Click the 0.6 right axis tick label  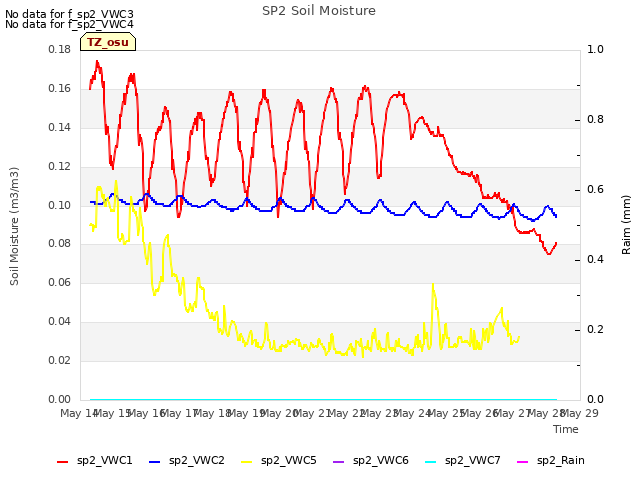(x=595, y=190)
